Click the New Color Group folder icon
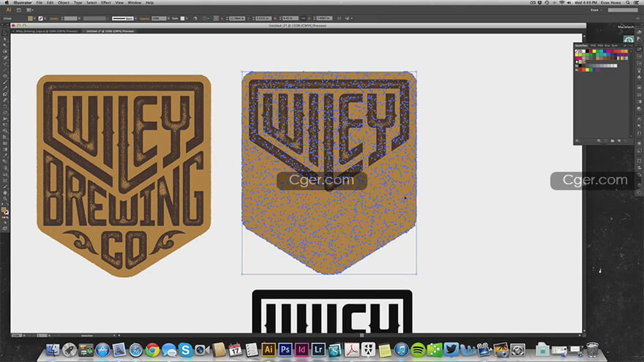The image size is (644, 362). [x=613, y=140]
